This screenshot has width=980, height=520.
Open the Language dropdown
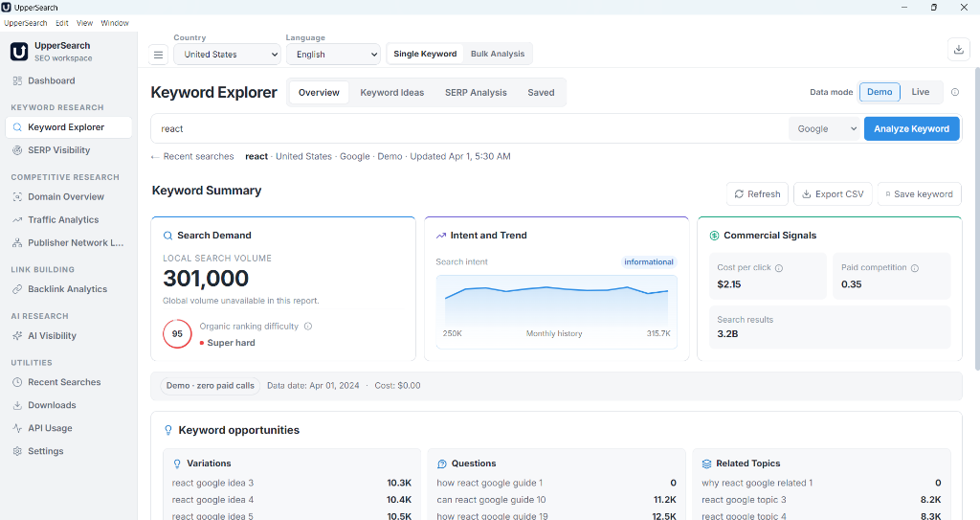(333, 55)
